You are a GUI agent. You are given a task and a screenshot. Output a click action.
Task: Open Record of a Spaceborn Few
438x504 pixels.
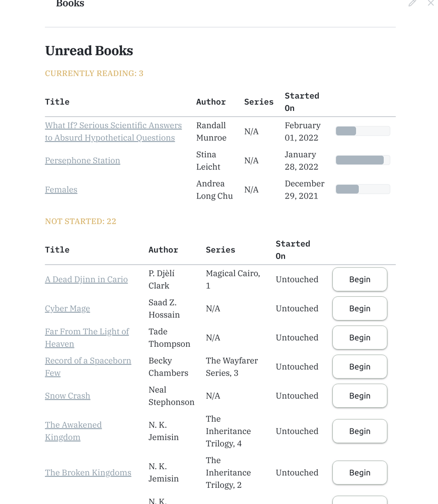[88, 366]
